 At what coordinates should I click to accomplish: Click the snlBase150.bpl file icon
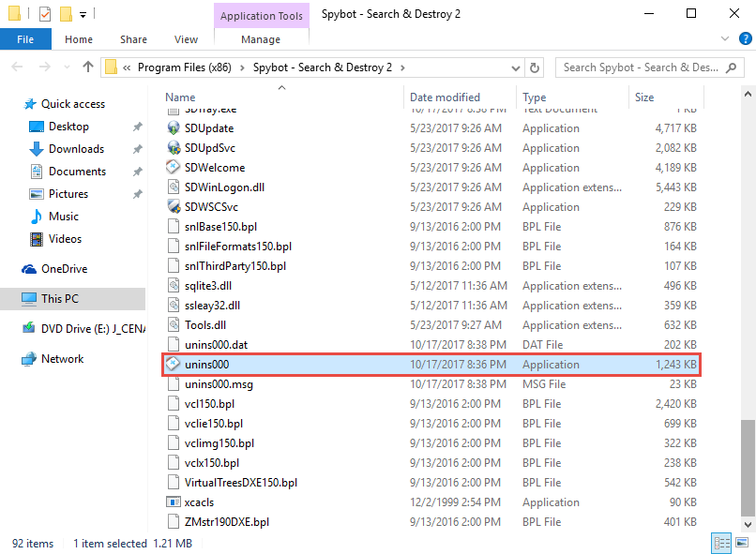click(x=174, y=227)
